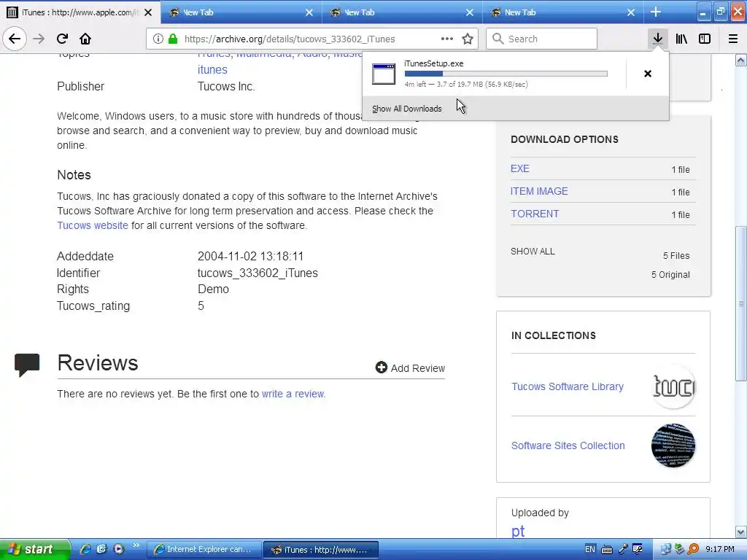This screenshot has height=560, width=747.
Task: Close the iTunes apple.com tab
Action: pyautogui.click(x=148, y=12)
